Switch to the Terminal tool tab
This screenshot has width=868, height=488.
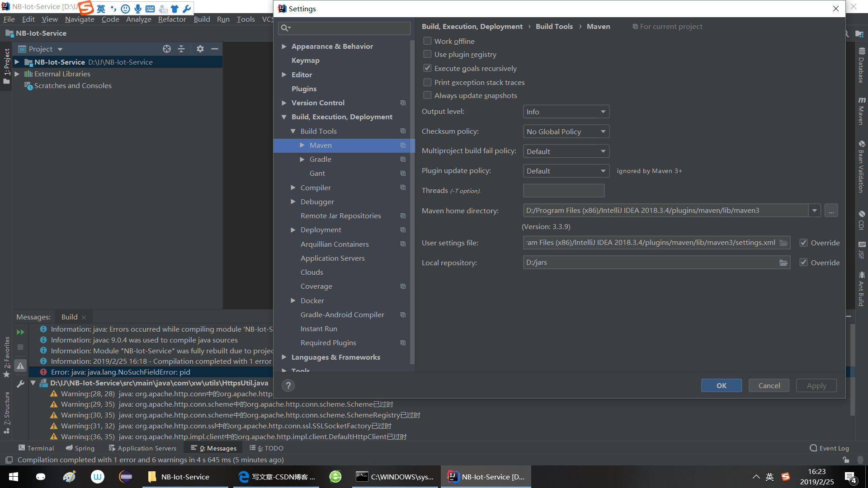coord(36,448)
